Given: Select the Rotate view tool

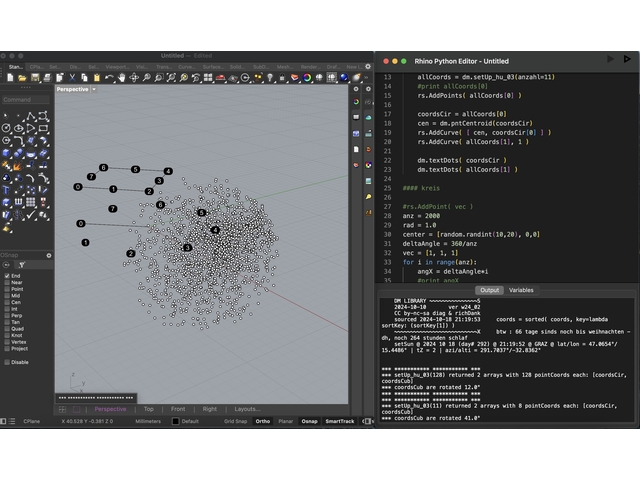Looking at the screenshot, I should [134, 78].
